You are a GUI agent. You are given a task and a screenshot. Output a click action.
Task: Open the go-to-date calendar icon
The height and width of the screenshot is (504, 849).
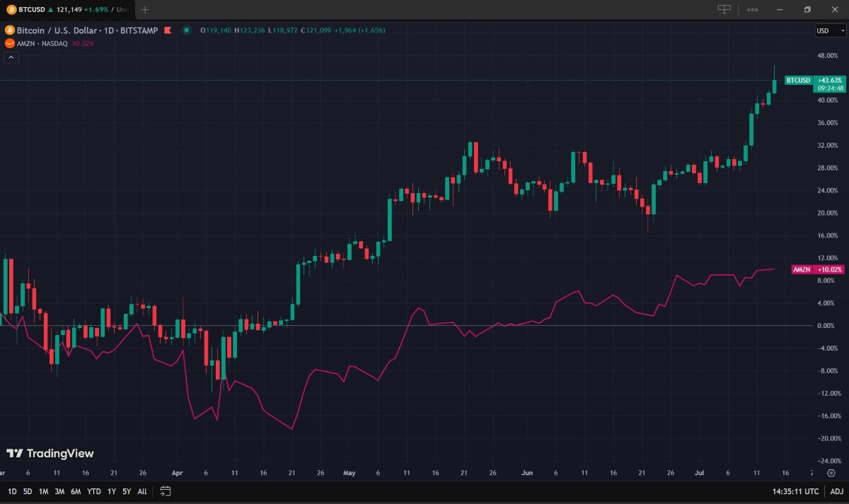coord(166,491)
